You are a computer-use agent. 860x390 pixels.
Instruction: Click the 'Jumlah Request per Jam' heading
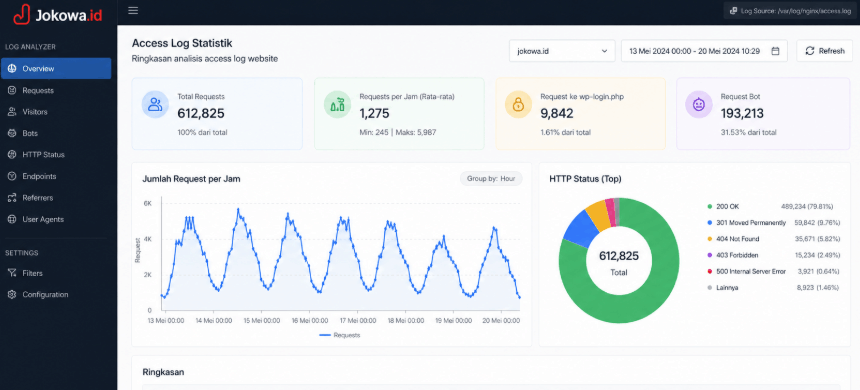[x=191, y=179]
